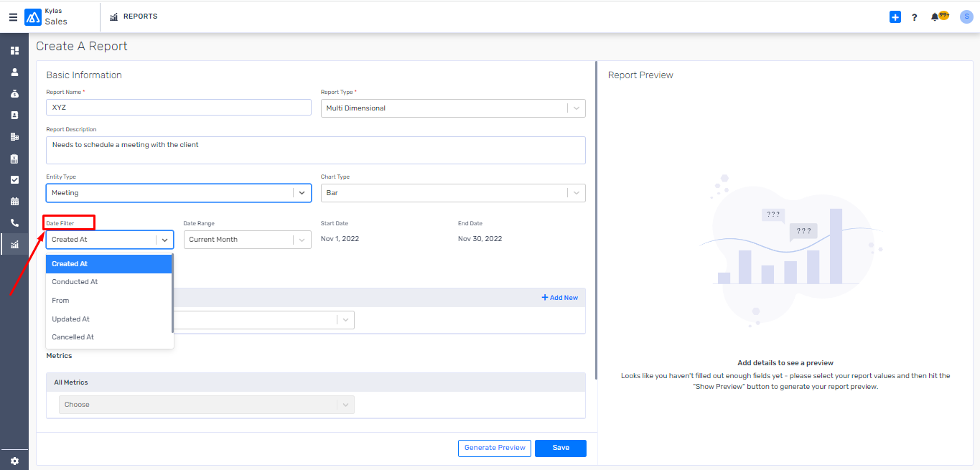Screen dimensions: 980x470
Task: Open the Date Range dropdown
Action: (248, 240)
